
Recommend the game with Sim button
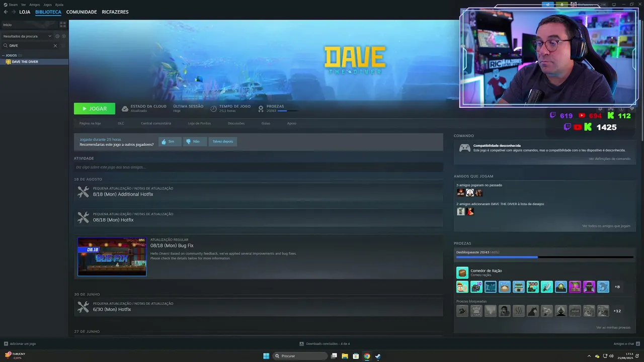tap(170, 142)
